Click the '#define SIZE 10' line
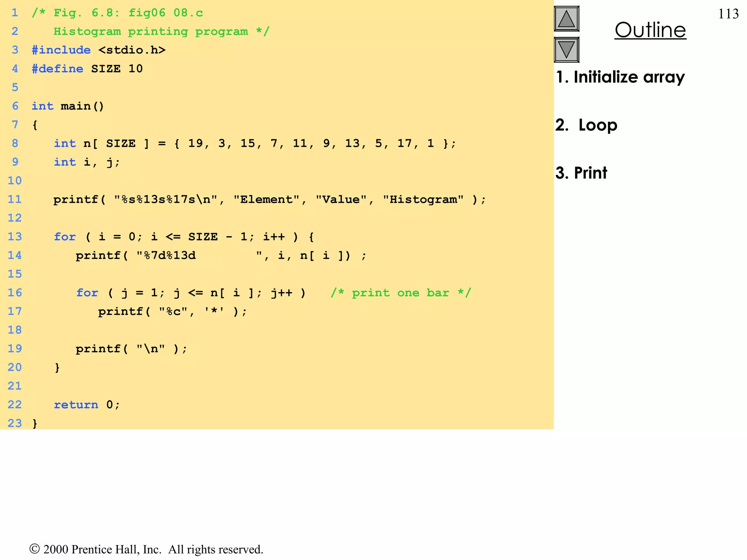 (87, 69)
